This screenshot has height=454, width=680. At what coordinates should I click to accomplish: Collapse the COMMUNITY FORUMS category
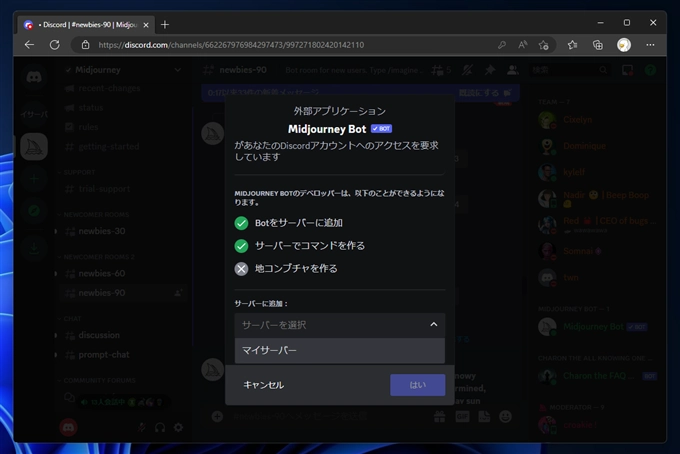tap(97, 380)
